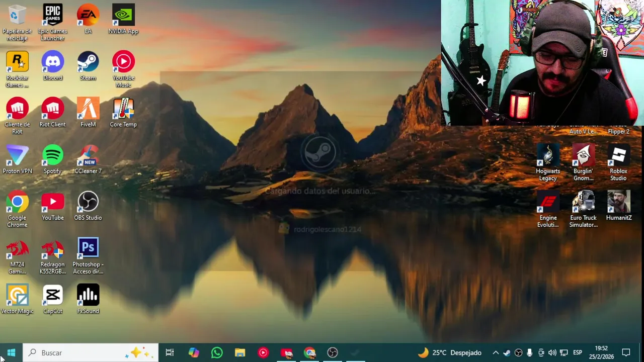
Task: Open the Engine Evolution game icon
Action: coord(548,210)
